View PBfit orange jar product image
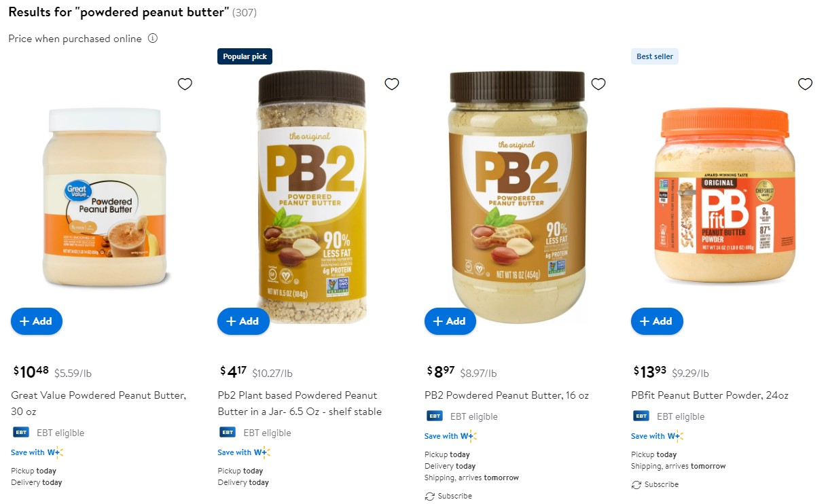 pyautogui.click(x=725, y=196)
